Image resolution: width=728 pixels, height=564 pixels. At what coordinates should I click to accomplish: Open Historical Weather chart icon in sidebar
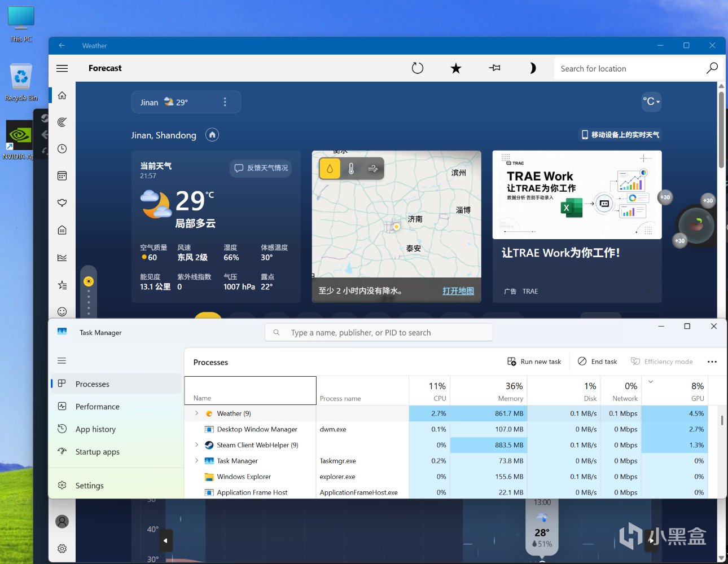click(62, 258)
